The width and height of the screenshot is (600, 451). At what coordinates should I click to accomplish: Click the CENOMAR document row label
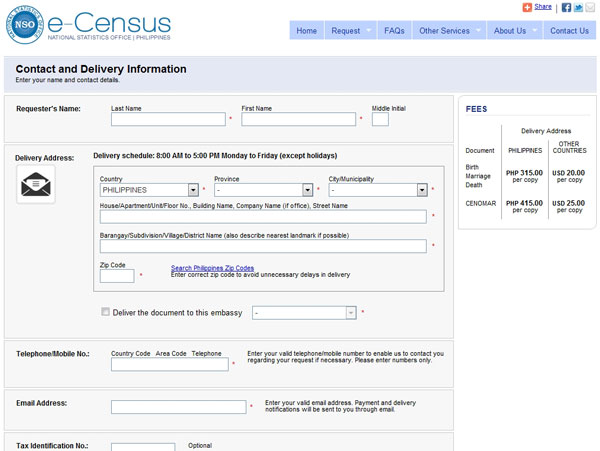pos(481,203)
